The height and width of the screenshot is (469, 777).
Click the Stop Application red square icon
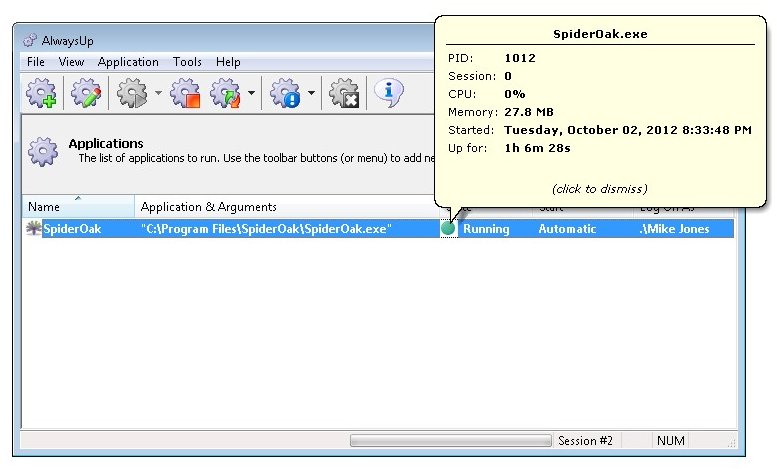185,93
